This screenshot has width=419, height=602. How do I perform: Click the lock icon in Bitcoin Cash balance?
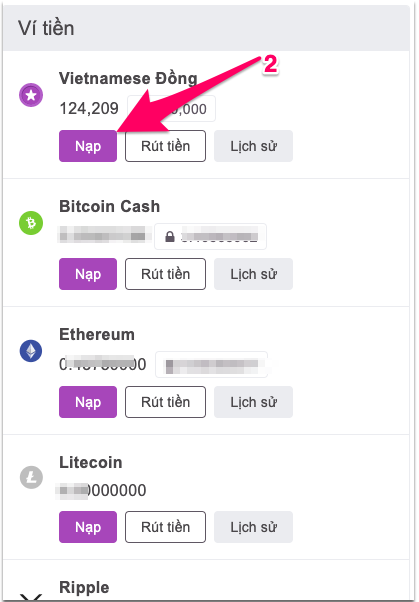pyautogui.click(x=169, y=237)
